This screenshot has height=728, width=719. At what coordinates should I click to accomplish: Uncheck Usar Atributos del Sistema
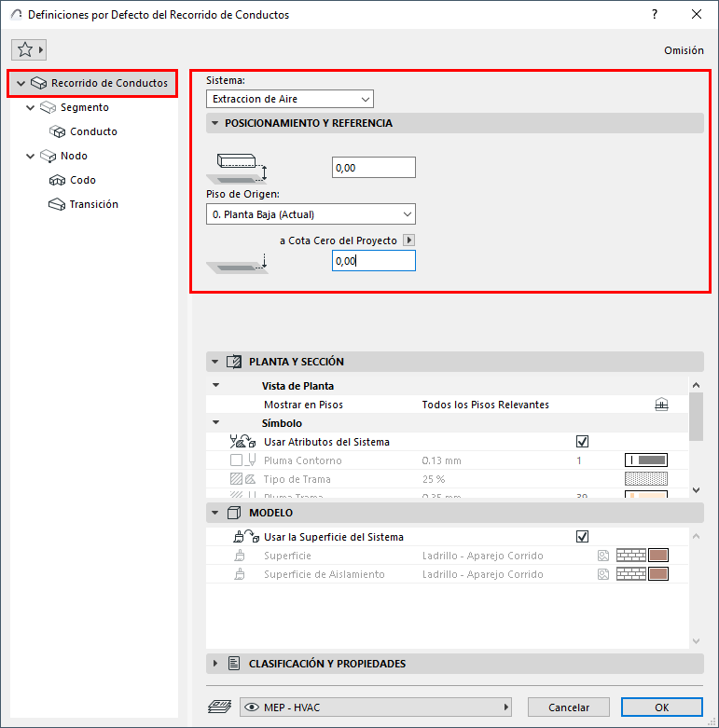[x=582, y=441]
